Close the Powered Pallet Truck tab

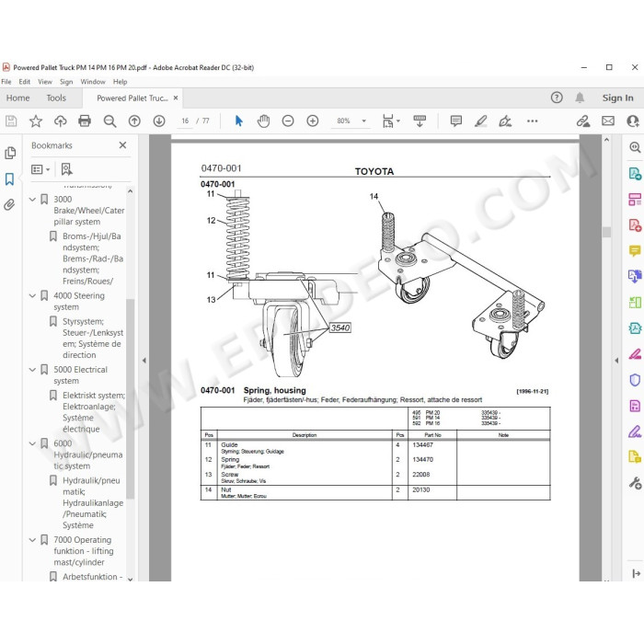point(176,98)
